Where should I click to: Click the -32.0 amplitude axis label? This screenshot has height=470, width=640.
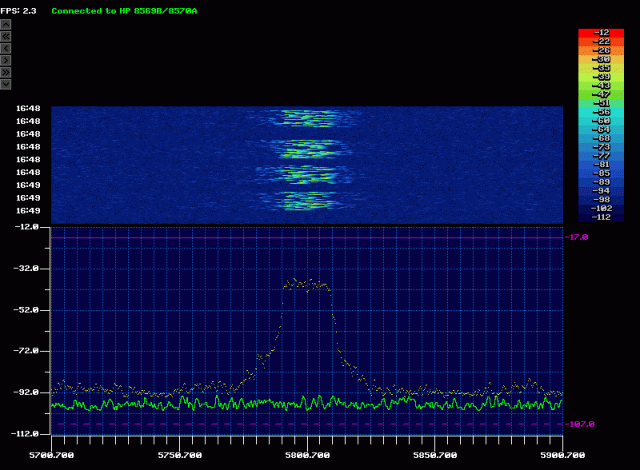click(26, 268)
